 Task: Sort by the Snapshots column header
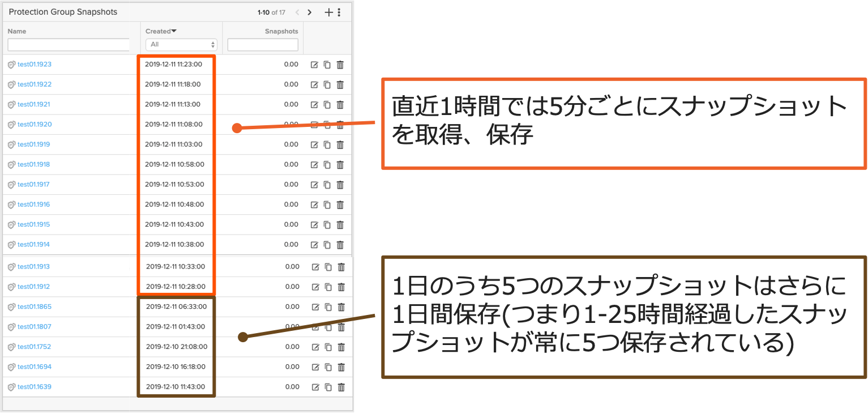[x=281, y=31]
